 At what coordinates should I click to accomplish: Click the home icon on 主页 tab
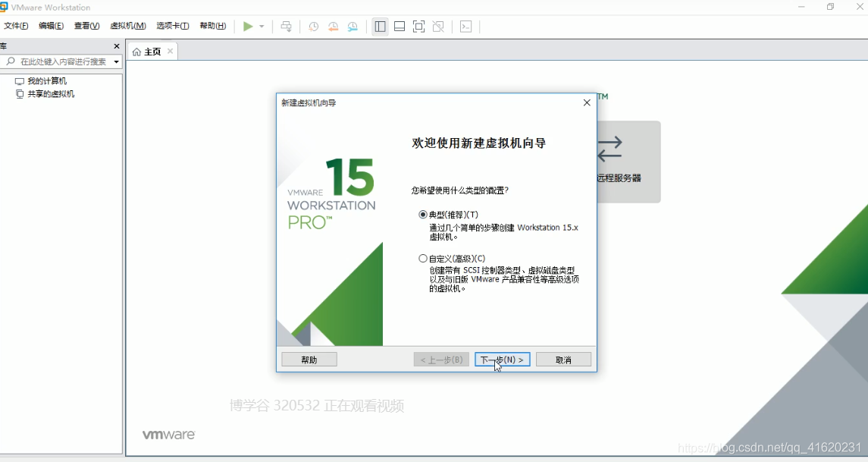click(136, 52)
